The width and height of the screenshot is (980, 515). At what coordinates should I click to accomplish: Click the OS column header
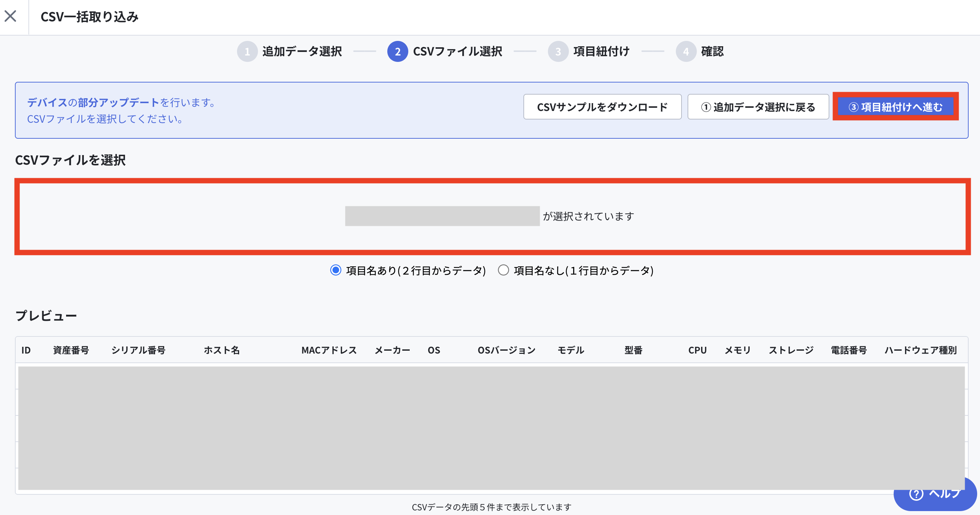[x=434, y=350]
